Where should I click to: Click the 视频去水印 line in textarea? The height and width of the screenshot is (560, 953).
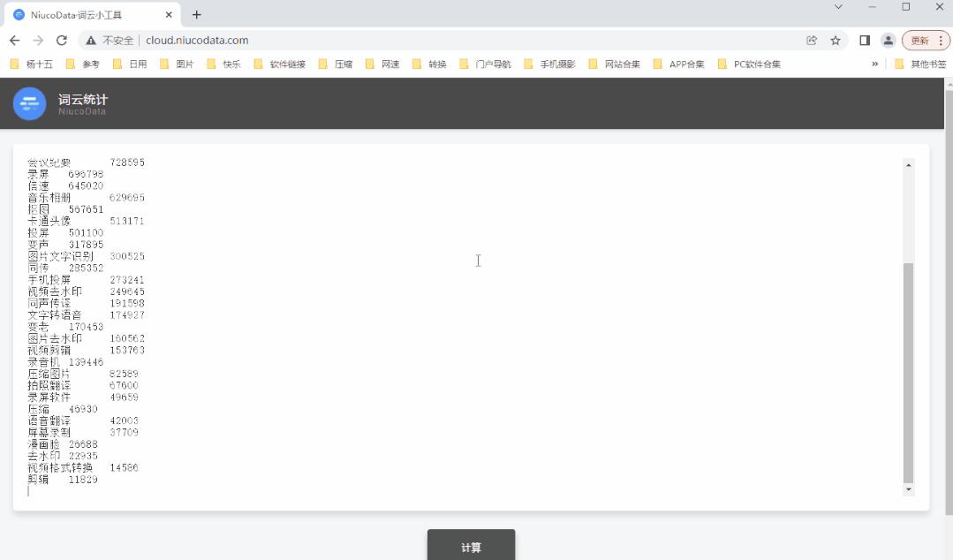(87, 291)
